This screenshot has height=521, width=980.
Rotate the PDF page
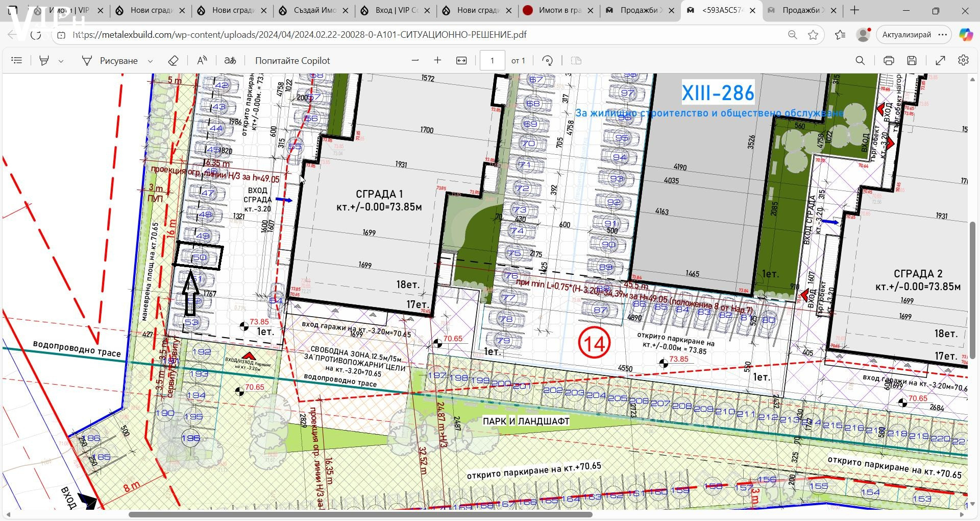pyautogui.click(x=547, y=61)
